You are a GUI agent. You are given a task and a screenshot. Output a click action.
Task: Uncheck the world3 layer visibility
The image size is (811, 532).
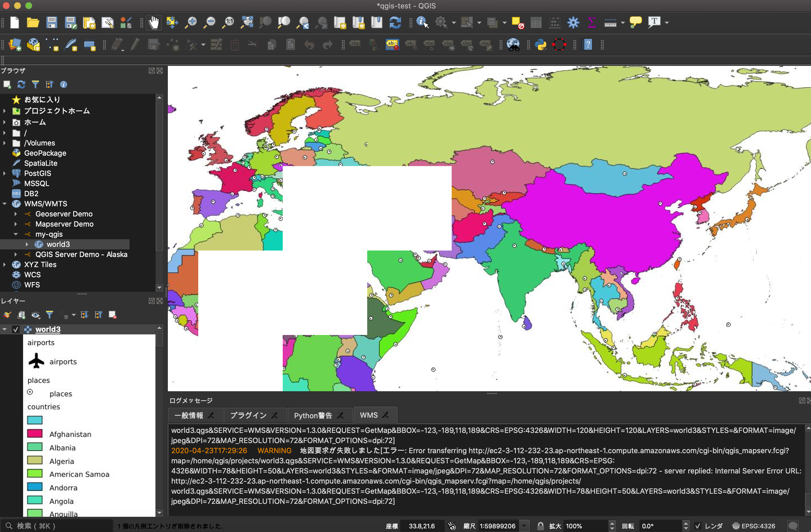[16, 329]
